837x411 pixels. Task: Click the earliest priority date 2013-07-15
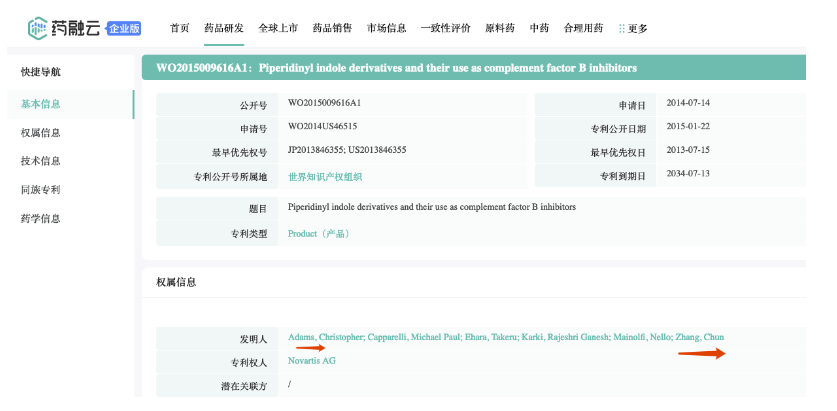click(x=688, y=150)
